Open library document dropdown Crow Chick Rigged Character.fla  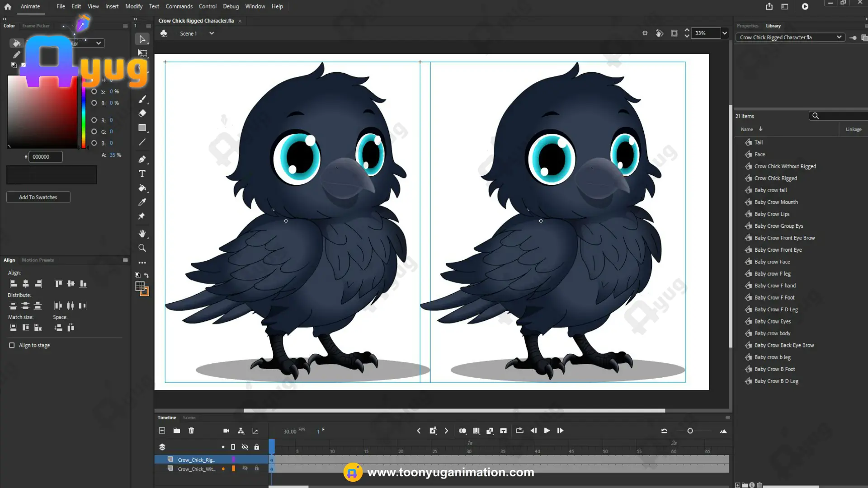(790, 37)
